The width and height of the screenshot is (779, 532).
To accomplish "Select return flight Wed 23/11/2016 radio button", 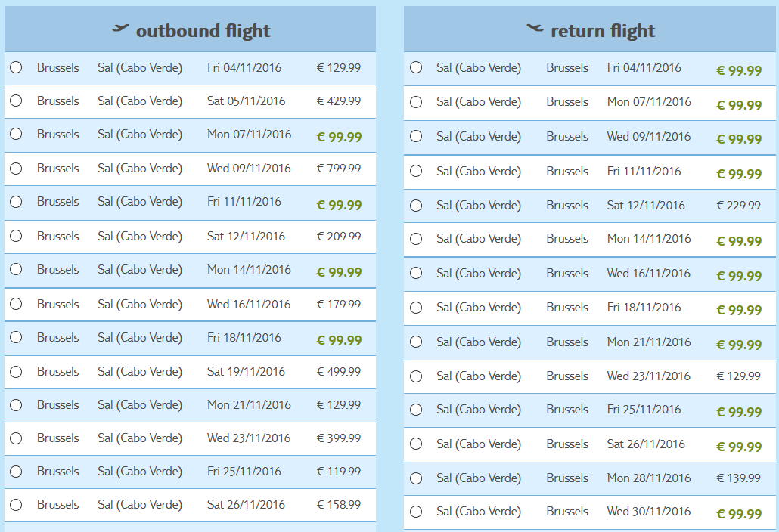I will tap(416, 376).
